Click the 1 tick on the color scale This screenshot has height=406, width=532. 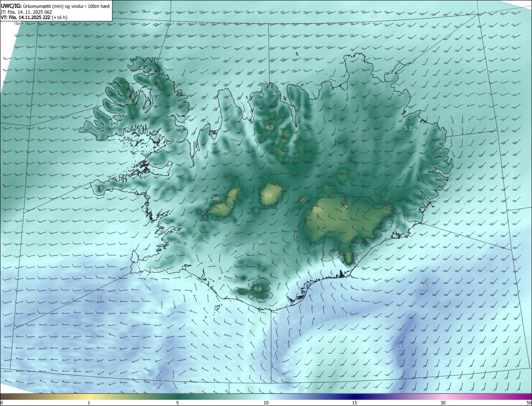pos(89,403)
